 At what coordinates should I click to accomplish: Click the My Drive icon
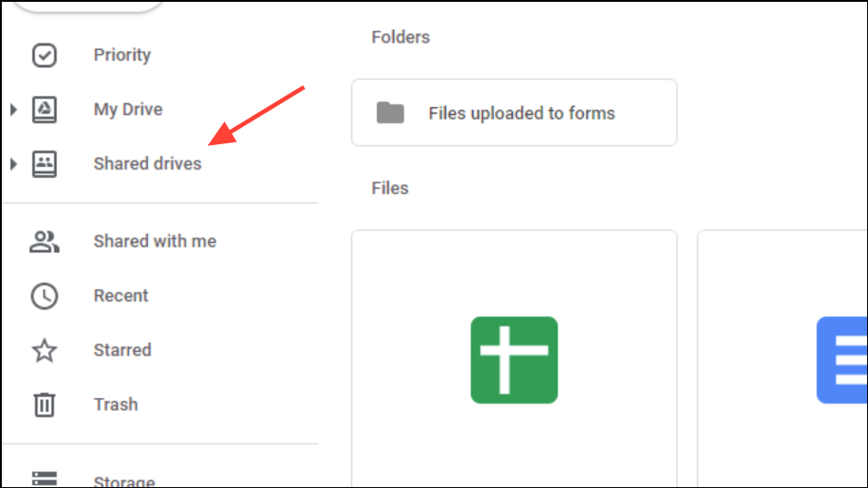[44, 110]
